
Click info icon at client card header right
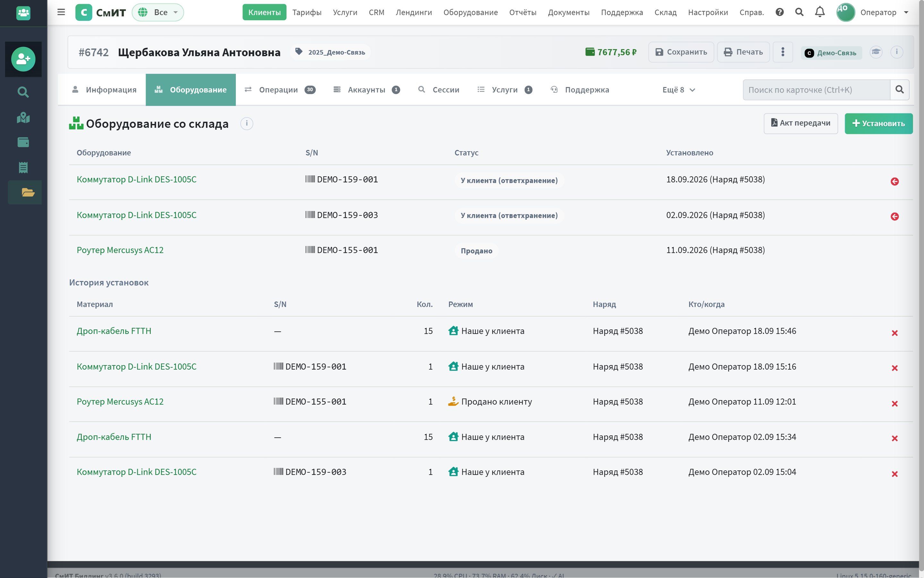pyautogui.click(x=896, y=52)
